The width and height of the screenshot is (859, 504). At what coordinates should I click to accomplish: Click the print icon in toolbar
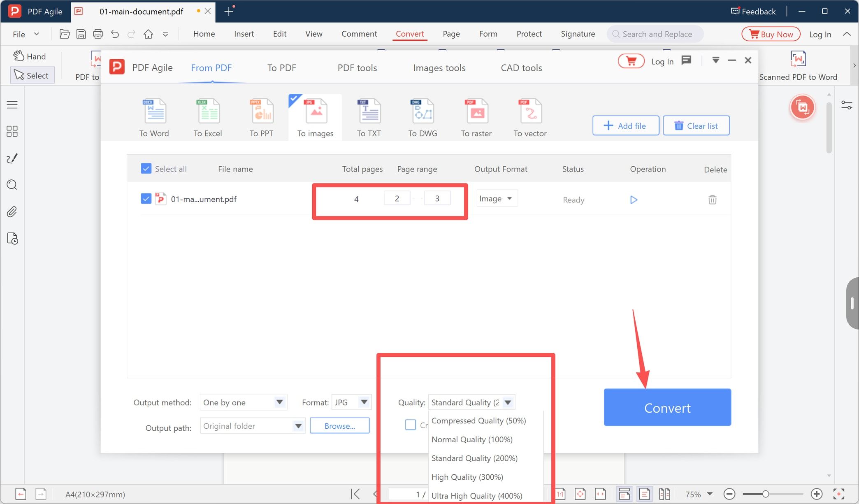[98, 34]
